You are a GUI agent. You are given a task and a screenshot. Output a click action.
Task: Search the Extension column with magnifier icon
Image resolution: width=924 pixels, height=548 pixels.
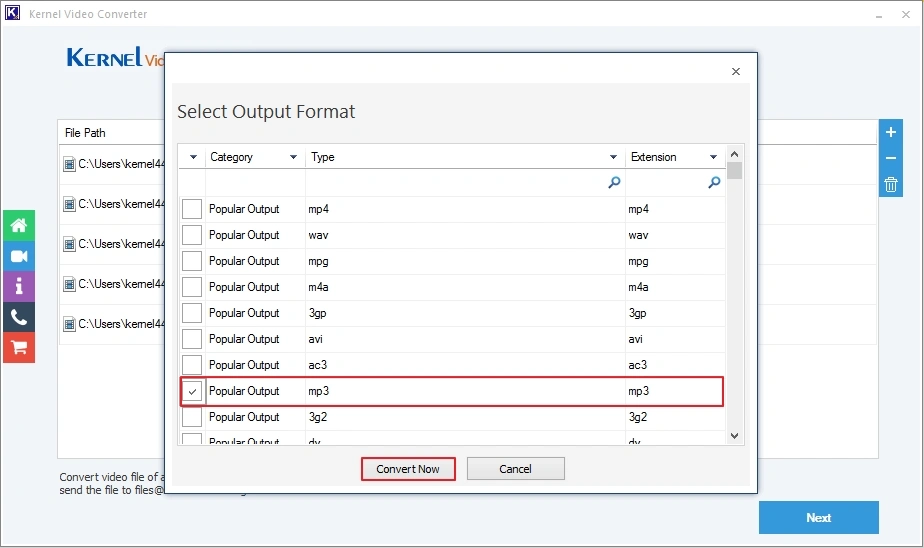[714, 183]
